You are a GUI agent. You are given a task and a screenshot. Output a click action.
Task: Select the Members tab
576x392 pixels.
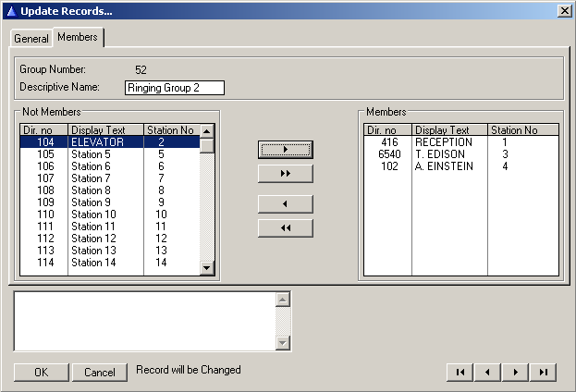coord(78,38)
